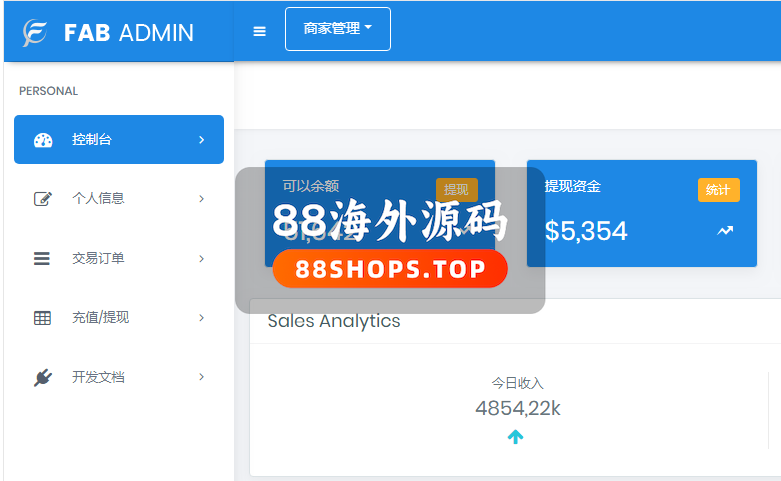This screenshot has width=781, height=481.
Task: Expand the 充值/提现 chevron arrow
Action: [x=201, y=318]
